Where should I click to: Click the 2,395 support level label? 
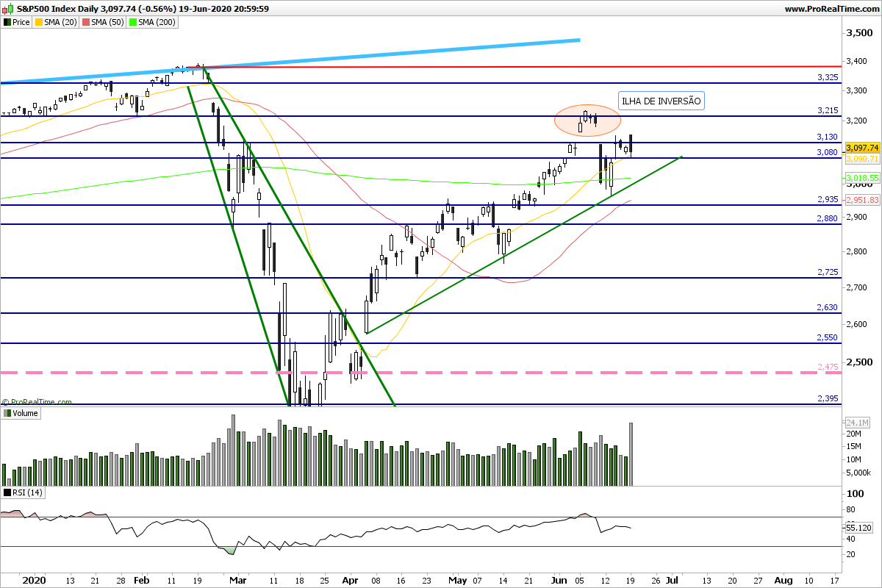pyautogui.click(x=828, y=398)
